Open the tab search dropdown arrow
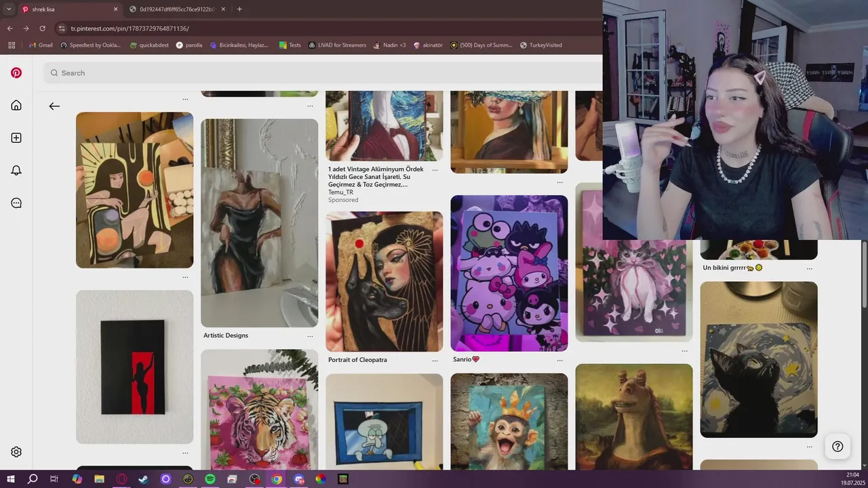Image resolution: width=868 pixels, height=488 pixels. [9, 9]
